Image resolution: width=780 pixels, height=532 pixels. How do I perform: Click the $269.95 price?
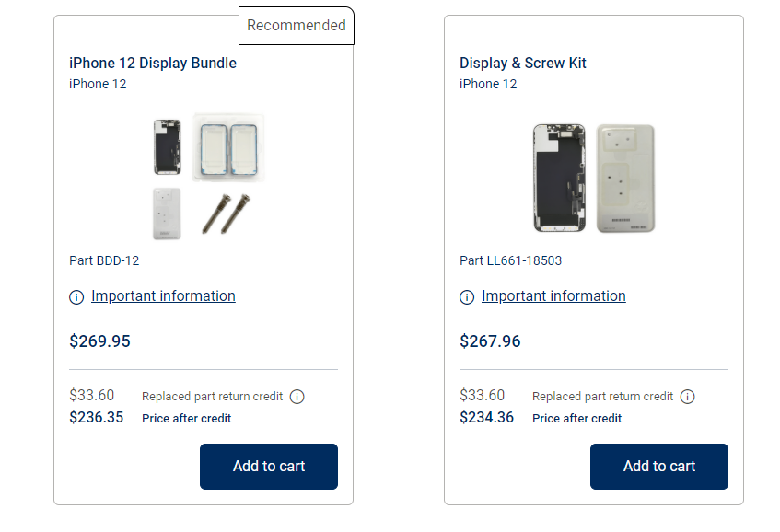(99, 341)
